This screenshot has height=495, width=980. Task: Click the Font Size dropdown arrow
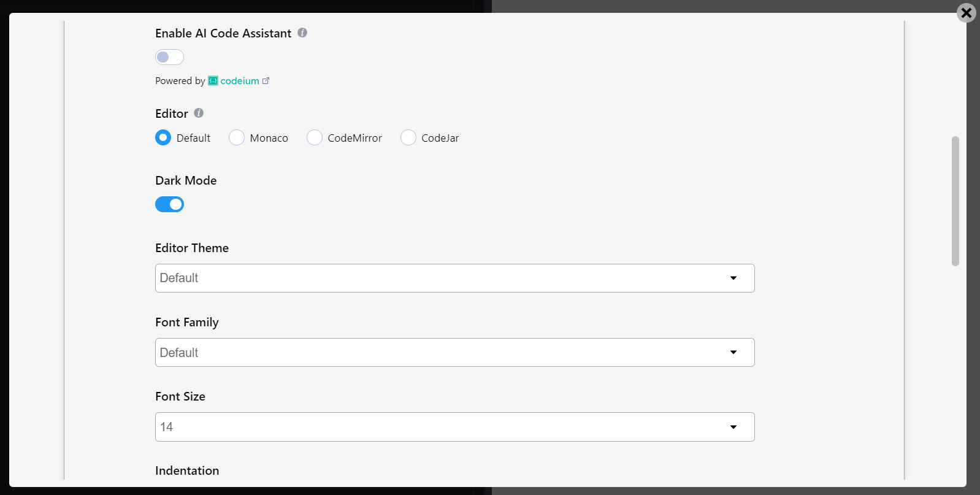click(733, 427)
